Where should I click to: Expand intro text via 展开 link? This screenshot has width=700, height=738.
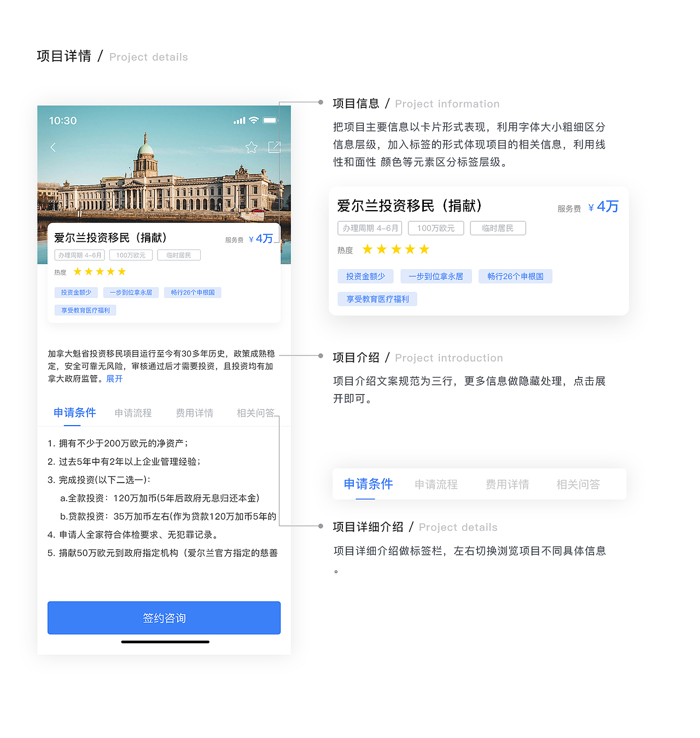pos(114,379)
